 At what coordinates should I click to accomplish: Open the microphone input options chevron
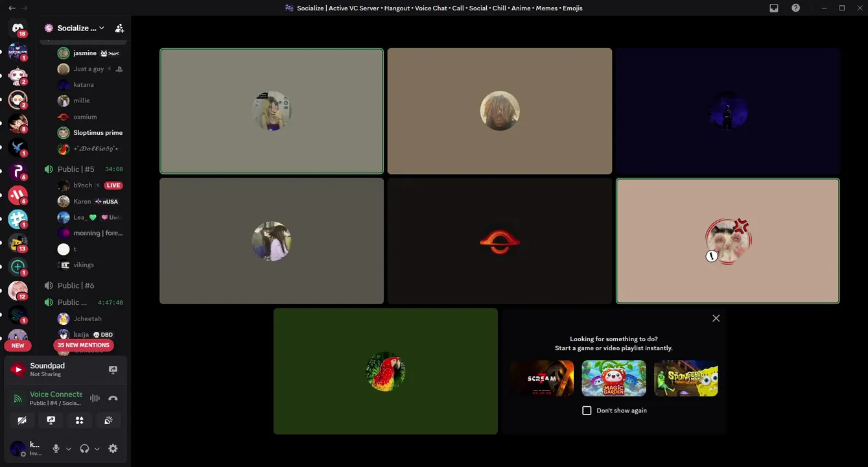[x=69, y=449]
